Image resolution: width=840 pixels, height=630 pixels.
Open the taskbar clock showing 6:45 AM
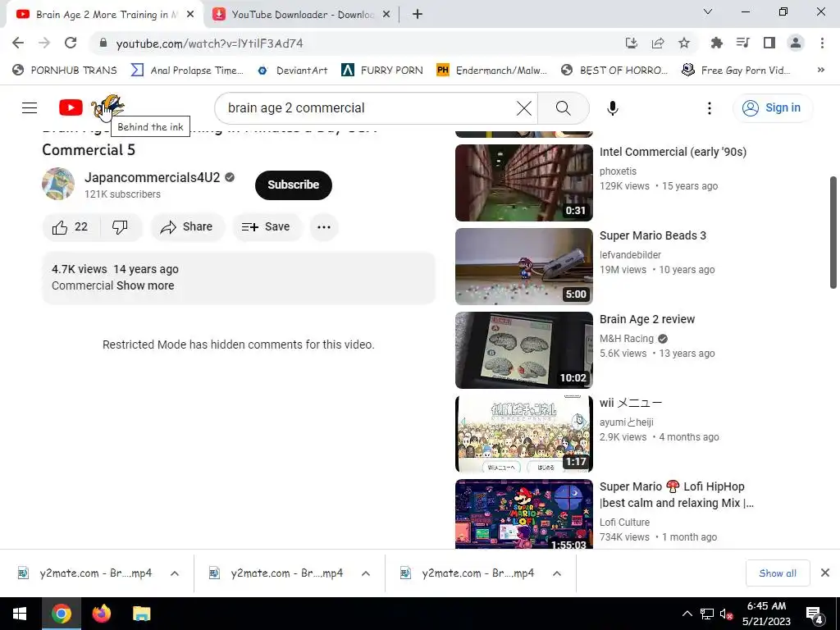766,614
